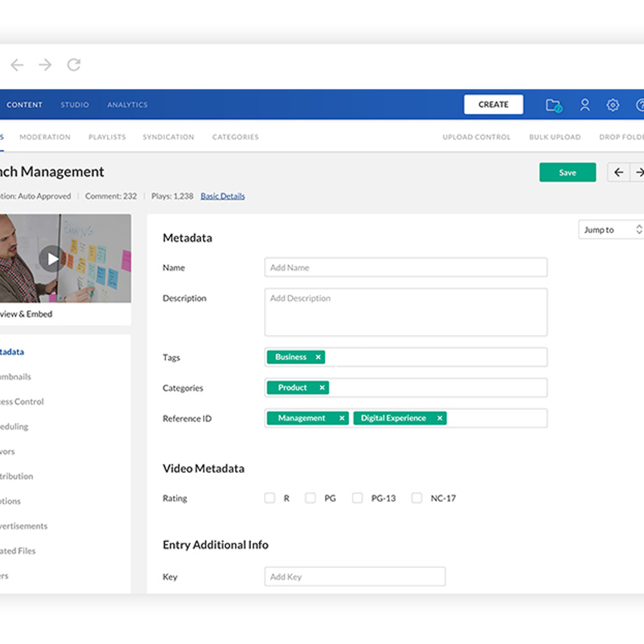644x644 pixels.
Task: Open the user profile icon
Action: pyautogui.click(x=584, y=105)
